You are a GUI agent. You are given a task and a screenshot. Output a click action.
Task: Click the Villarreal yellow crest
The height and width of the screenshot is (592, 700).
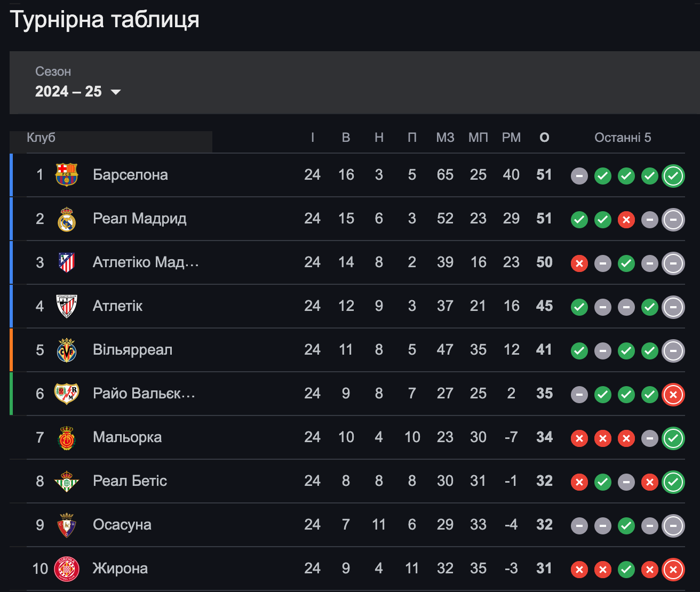point(67,350)
